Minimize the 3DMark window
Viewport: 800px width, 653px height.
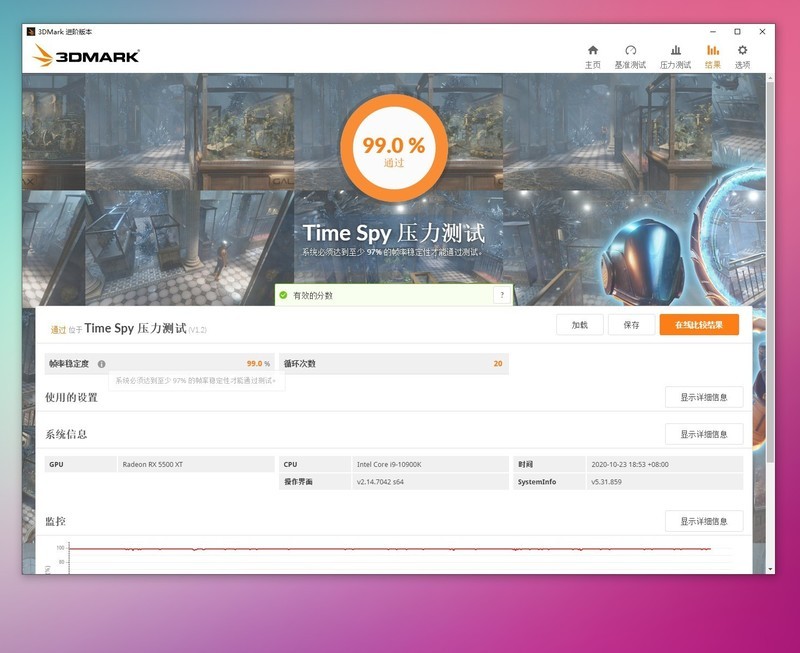713,32
